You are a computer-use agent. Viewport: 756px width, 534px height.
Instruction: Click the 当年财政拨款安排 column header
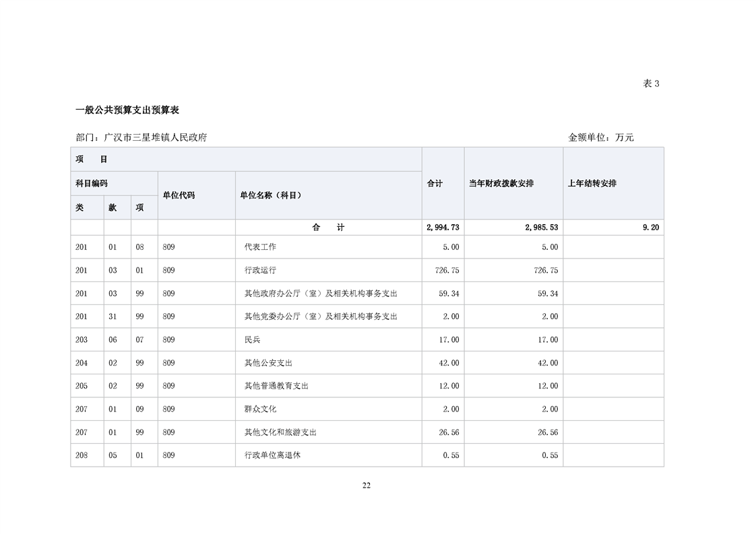(x=513, y=184)
